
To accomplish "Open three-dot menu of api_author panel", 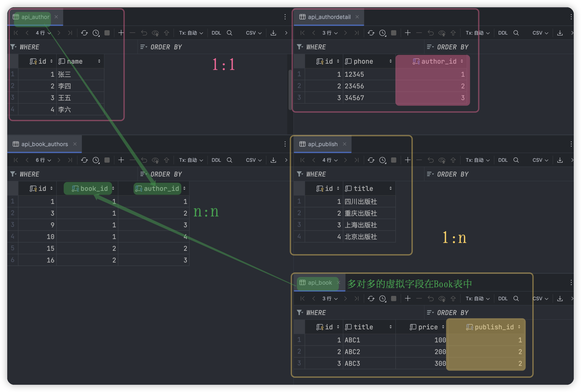I will click(285, 17).
